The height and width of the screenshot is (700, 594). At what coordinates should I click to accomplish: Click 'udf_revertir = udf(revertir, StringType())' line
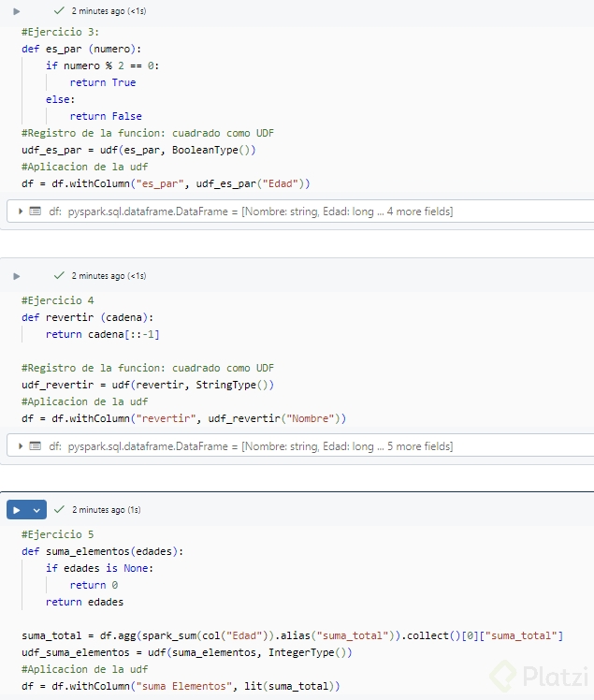click(148, 385)
